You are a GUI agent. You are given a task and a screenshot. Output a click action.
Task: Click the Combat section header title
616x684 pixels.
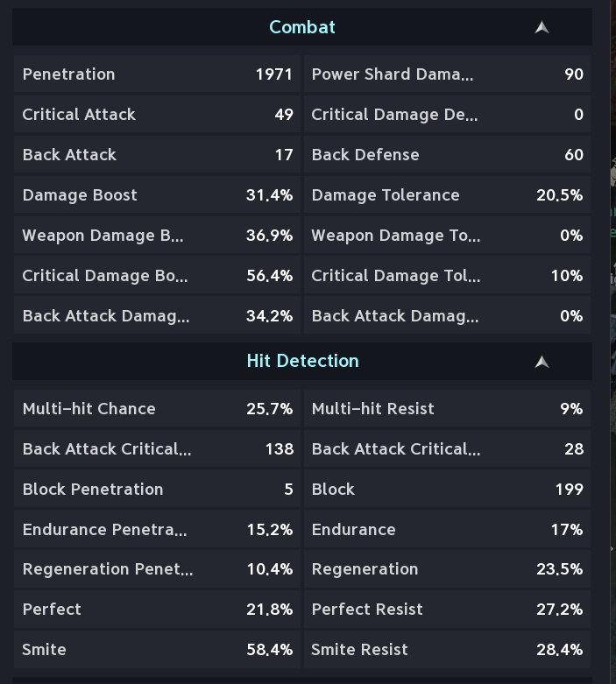(302, 27)
